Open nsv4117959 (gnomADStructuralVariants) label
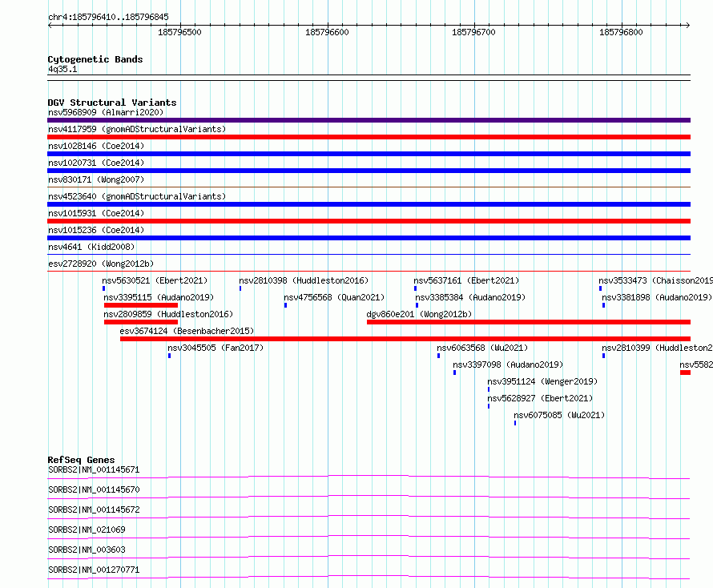The image size is (713, 588). pyautogui.click(x=137, y=129)
